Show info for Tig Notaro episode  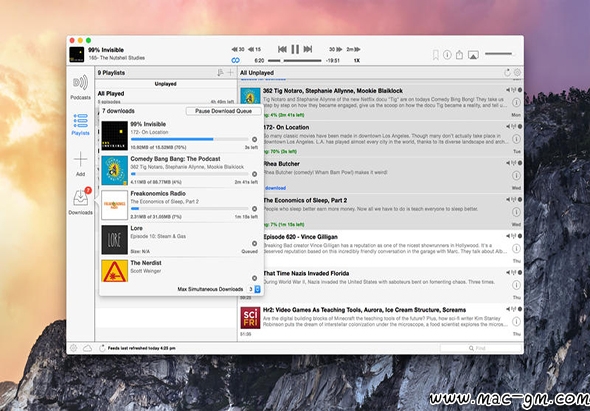tap(516, 102)
